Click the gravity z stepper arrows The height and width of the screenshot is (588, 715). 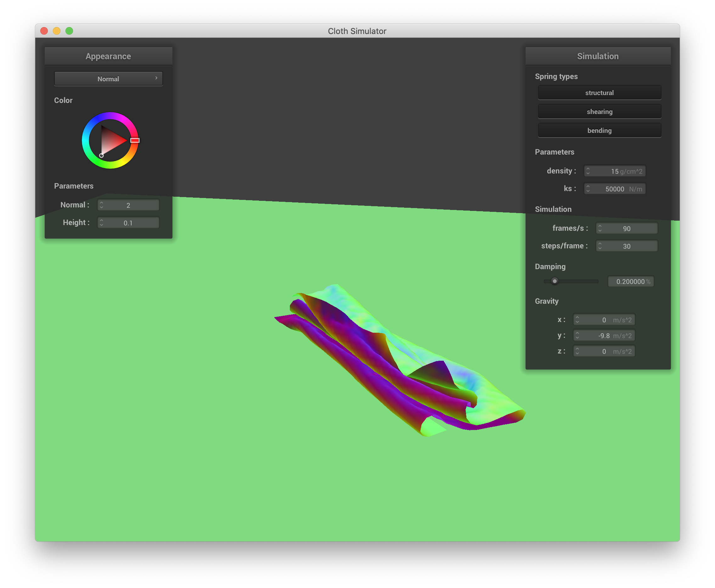click(577, 351)
